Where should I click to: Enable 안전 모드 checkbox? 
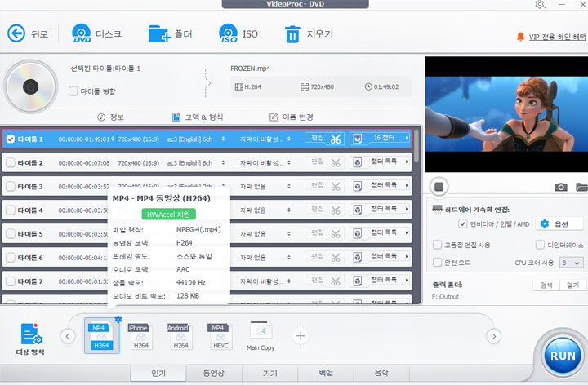point(437,262)
